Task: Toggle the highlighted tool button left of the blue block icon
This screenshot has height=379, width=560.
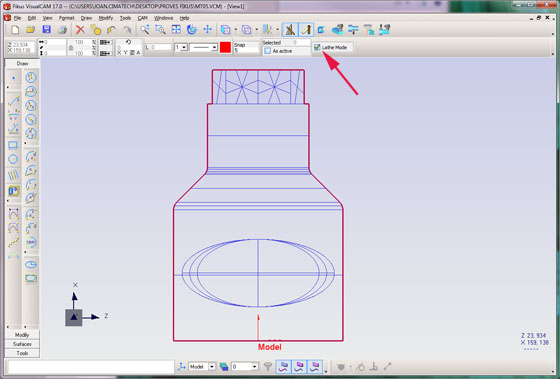Action: tap(306, 30)
